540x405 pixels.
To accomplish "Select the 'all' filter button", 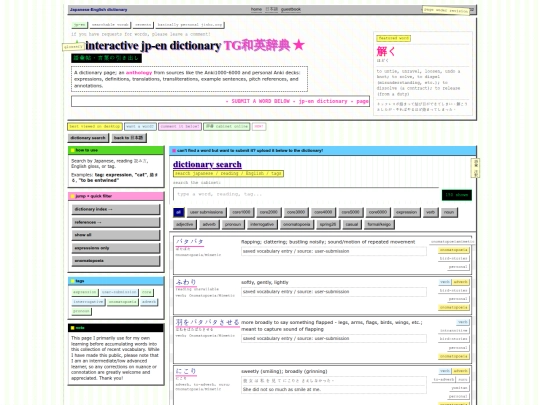I will click(x=178, y=212).
